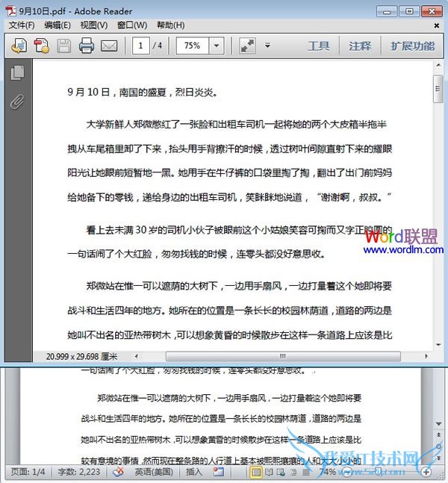This screenshot has width=448, height=483.
Task: Open the 工具 pane
Action: pyautogui.click(x=319, y=46)
